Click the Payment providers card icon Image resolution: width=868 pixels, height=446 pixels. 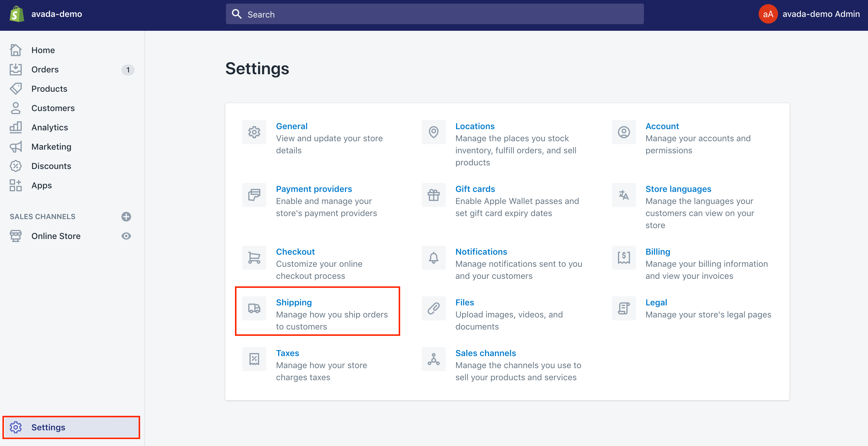[254, 195]
